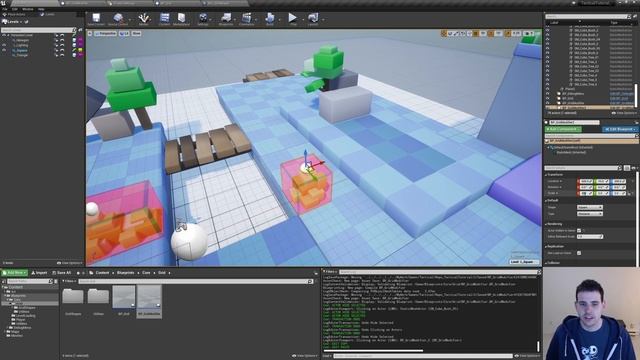Open the Filters dropdown in Content Browser
Image resolution: width=640 pixels, height=360 pixels.
(x=69, y=281)
